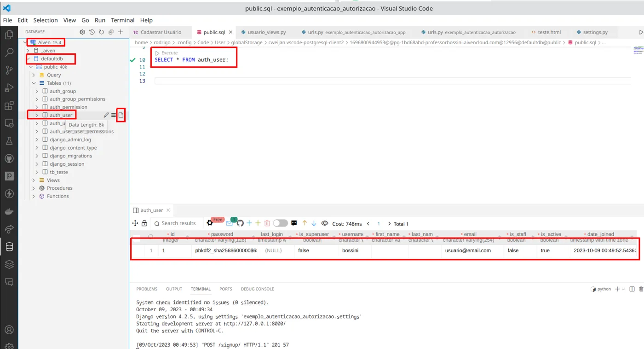This screenshot has width=644, height=349.
Task: Refresh the database connections list
Action: [x=101, y=32]
